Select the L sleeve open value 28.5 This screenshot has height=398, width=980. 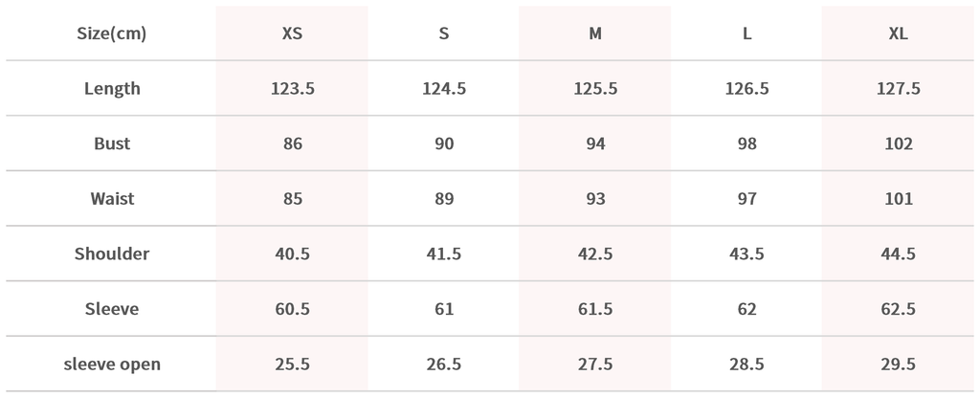[x=747, y=365]
